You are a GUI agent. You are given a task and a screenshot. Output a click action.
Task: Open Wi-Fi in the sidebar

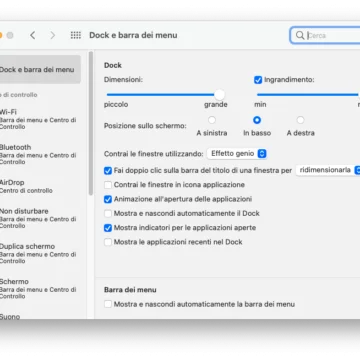pos(39,119)
